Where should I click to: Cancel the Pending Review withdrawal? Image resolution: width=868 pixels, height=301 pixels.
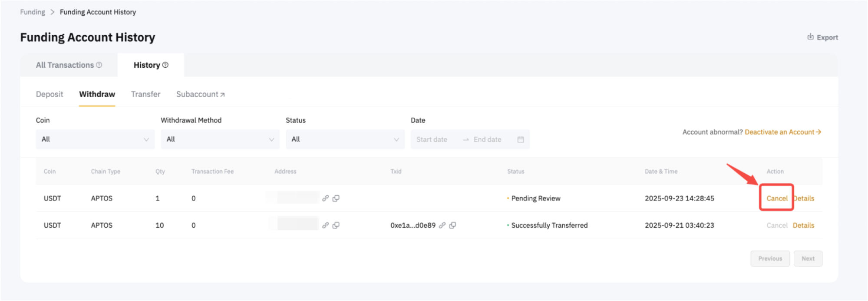[x=776, y=198]
